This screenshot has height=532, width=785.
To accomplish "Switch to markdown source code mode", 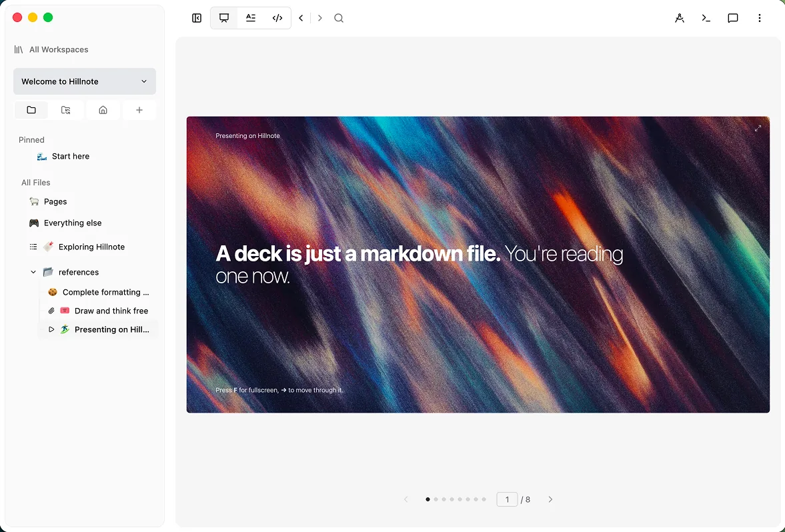I will point(277,18).
